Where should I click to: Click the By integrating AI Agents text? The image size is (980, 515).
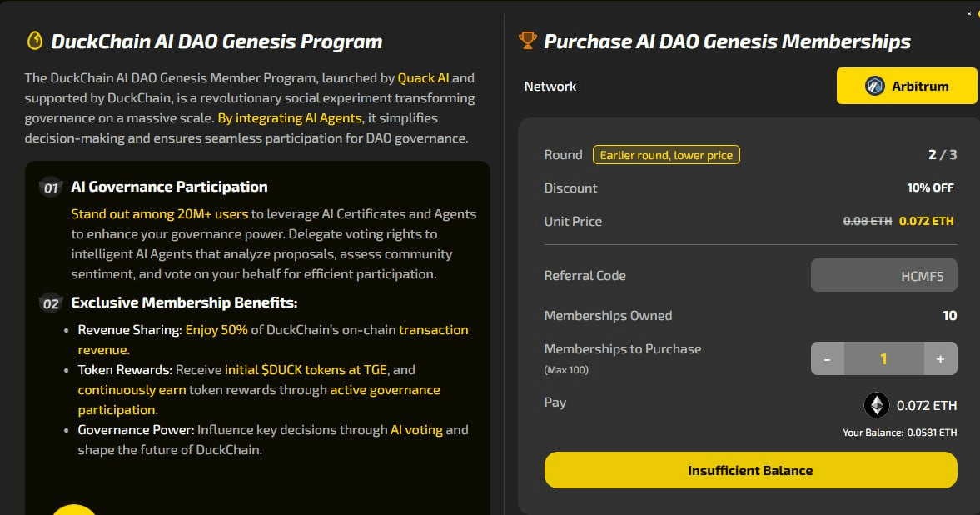290,118
